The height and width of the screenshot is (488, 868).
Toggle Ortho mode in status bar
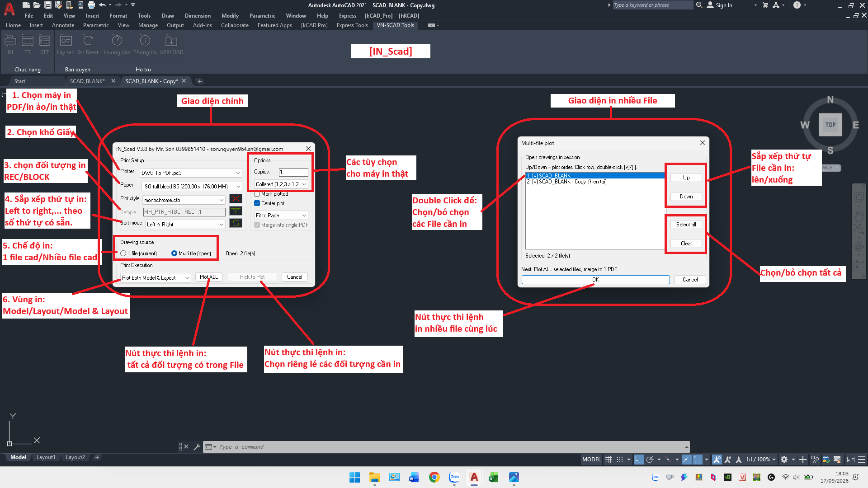click(x=639, y=460)
